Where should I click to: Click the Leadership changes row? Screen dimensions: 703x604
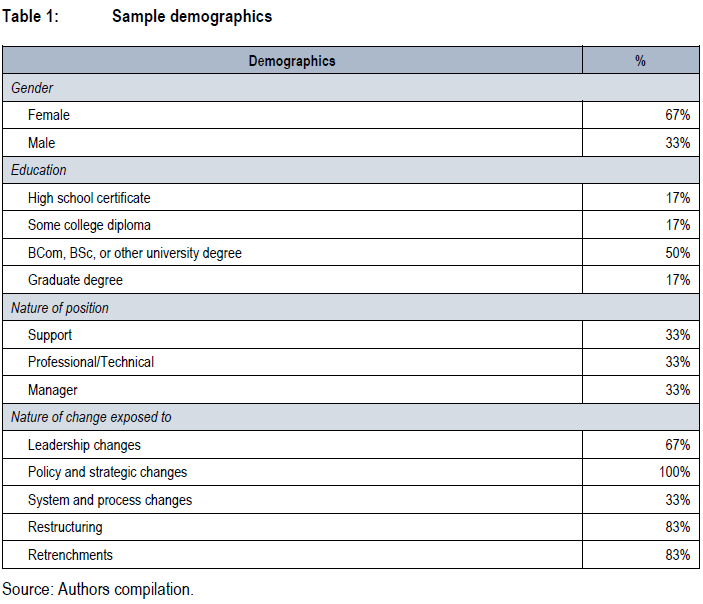(x=351, y=445)
